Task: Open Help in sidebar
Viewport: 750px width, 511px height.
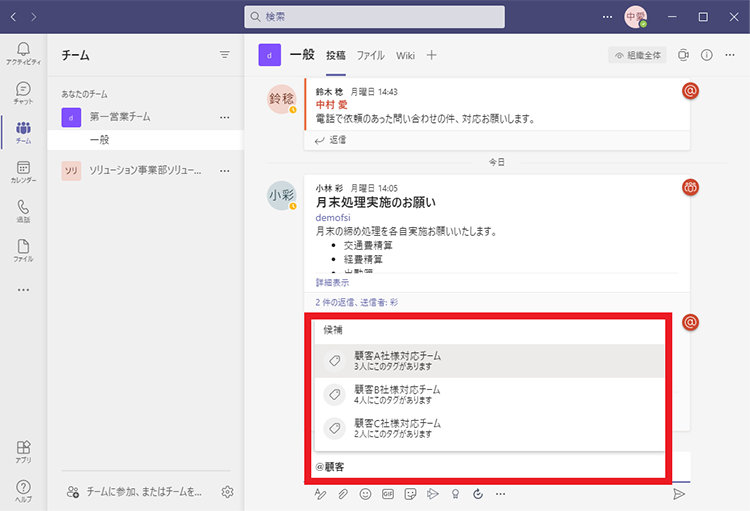Action: 23,491
